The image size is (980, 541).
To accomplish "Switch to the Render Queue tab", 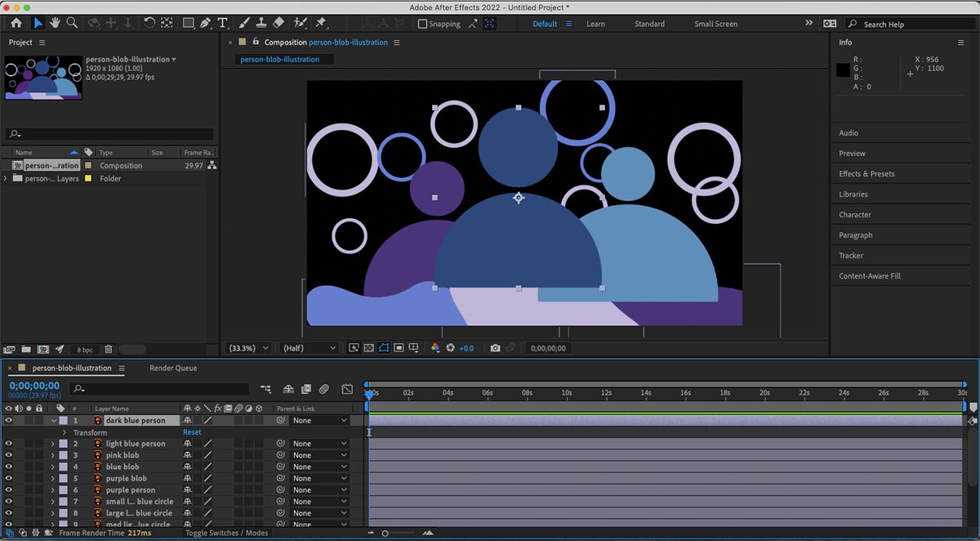I will (x=172, y=368).
